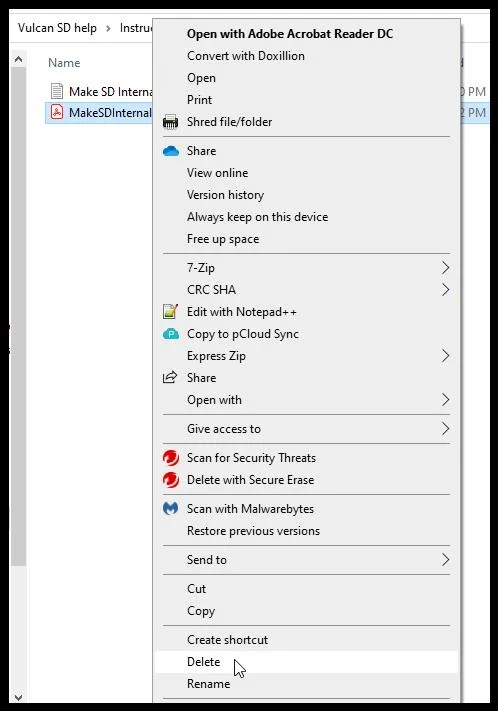
Task: Click the Name column header
Action: [64, 63]
